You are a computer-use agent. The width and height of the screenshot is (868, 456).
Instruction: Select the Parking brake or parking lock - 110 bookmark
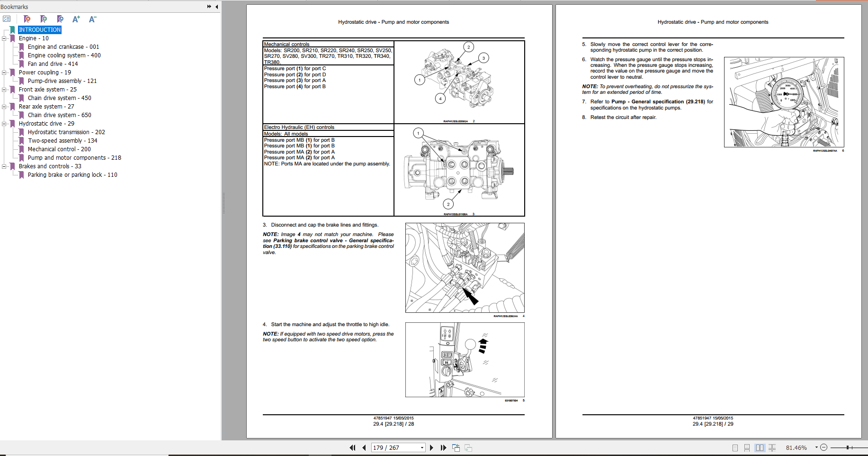point(72,175)
